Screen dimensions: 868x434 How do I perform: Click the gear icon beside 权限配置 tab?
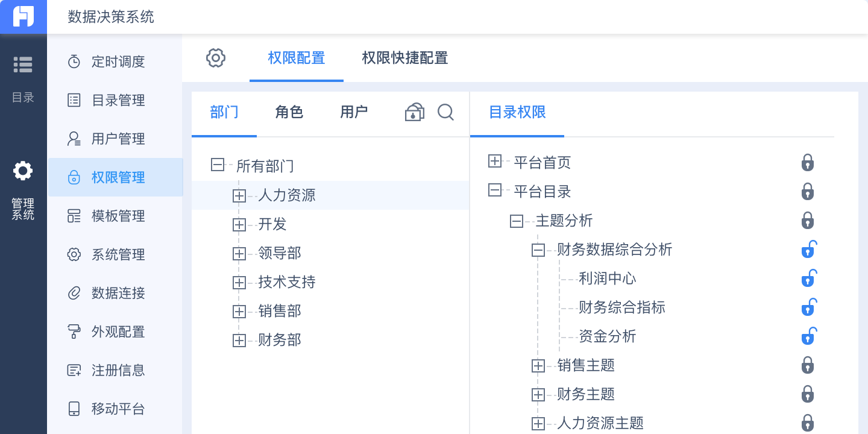click(x=216, y=58)
